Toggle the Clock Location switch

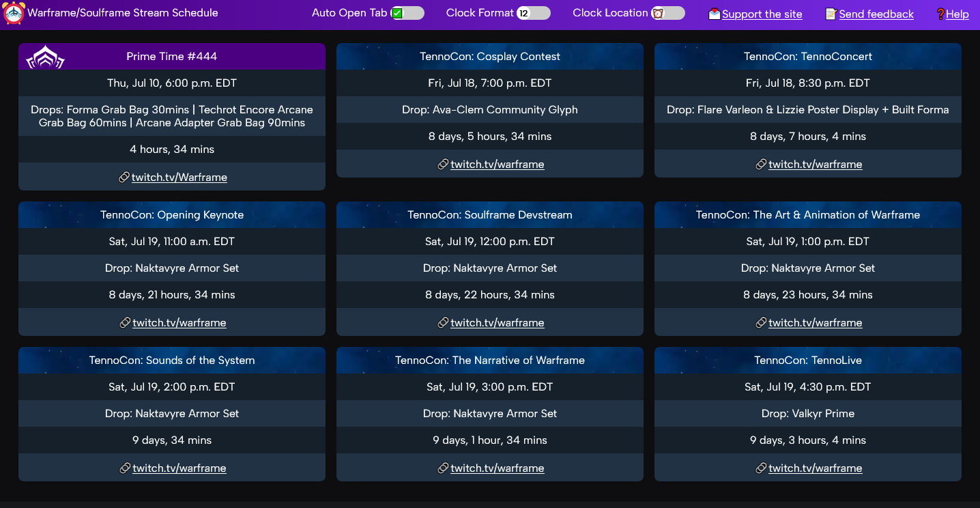pyautogui.click(x=668, y=13)
